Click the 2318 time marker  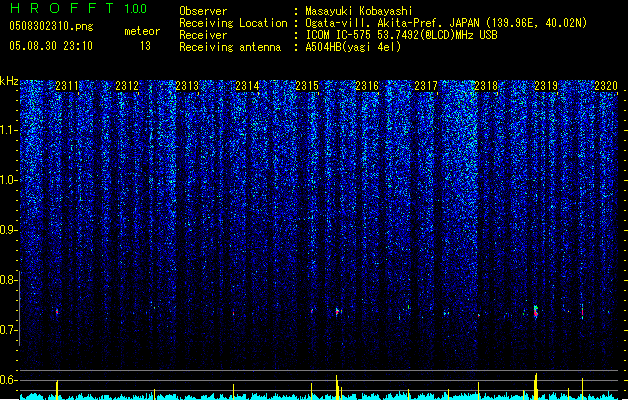pyautogui.click(x=486, y=86)
